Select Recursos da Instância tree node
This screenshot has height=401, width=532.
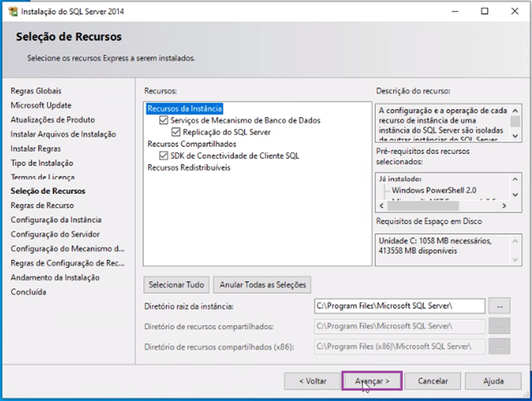[185, 108]
